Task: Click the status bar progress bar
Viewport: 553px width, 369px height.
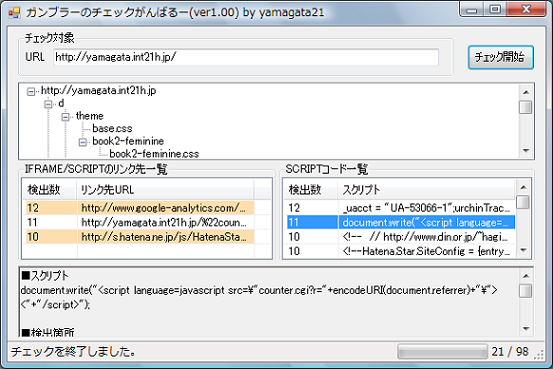Action: click(x=442, y=352)
